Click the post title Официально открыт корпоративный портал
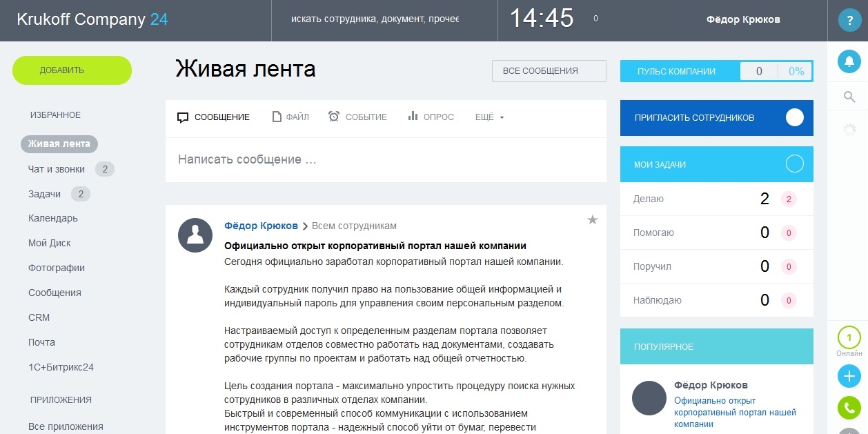868x434 pixels. pos(375,246)
